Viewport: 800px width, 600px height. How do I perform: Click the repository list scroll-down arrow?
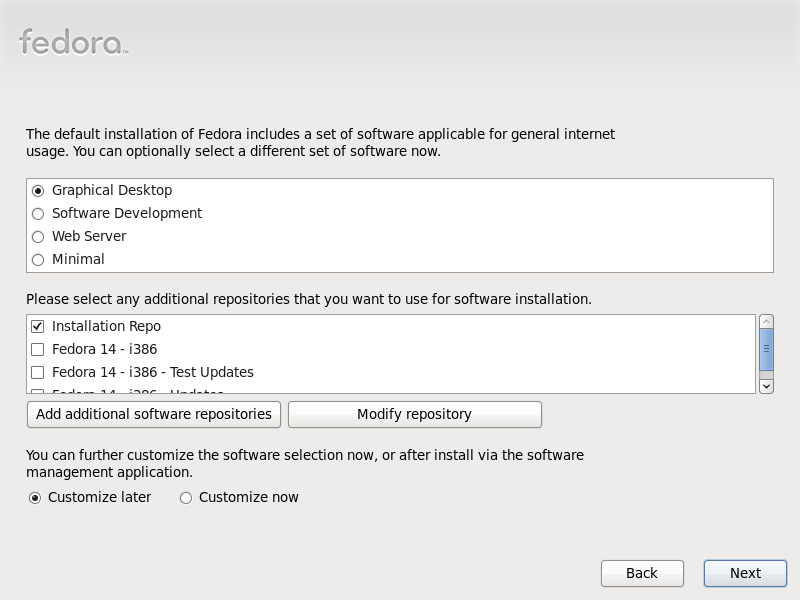(x=766, y=386)
